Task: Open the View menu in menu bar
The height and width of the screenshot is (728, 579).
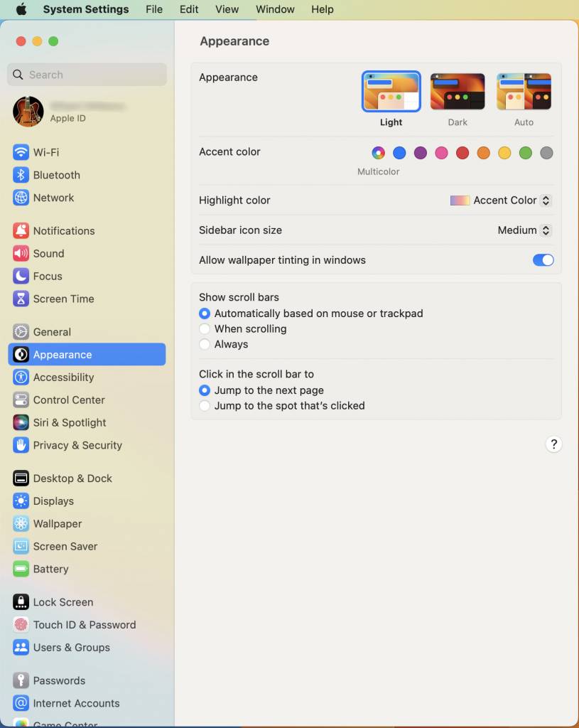Action: tap(227, 9)
